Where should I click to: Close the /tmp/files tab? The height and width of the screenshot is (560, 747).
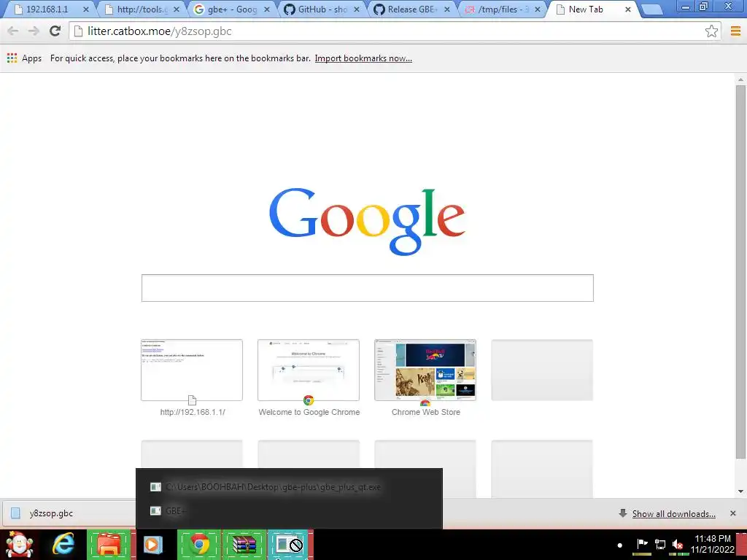(x=538, y=9)
